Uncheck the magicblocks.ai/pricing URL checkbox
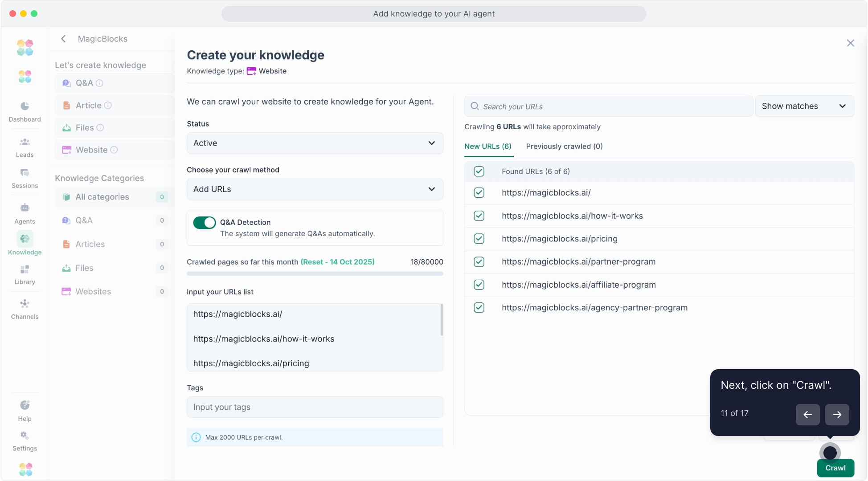This screenshot has height=481, width=868. (479, 239)
